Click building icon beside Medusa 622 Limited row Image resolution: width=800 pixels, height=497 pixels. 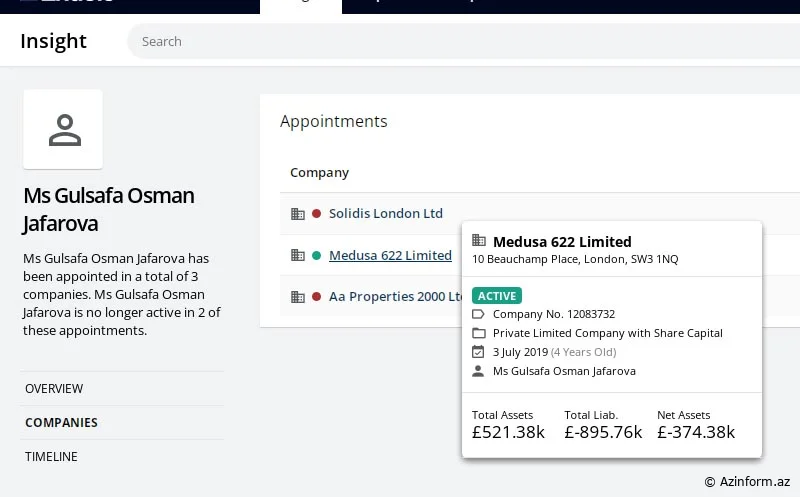297,255
